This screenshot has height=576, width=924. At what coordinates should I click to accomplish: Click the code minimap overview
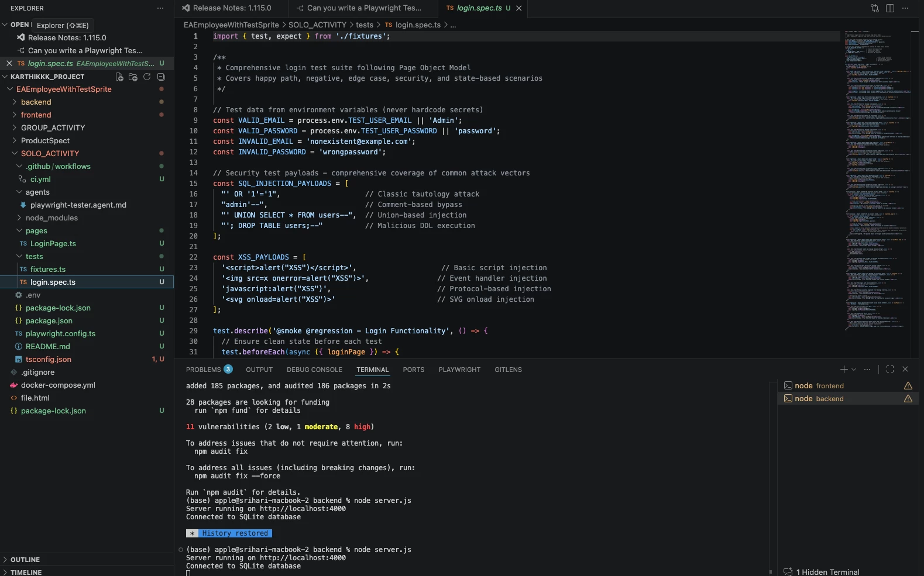(x=877, y=180)
